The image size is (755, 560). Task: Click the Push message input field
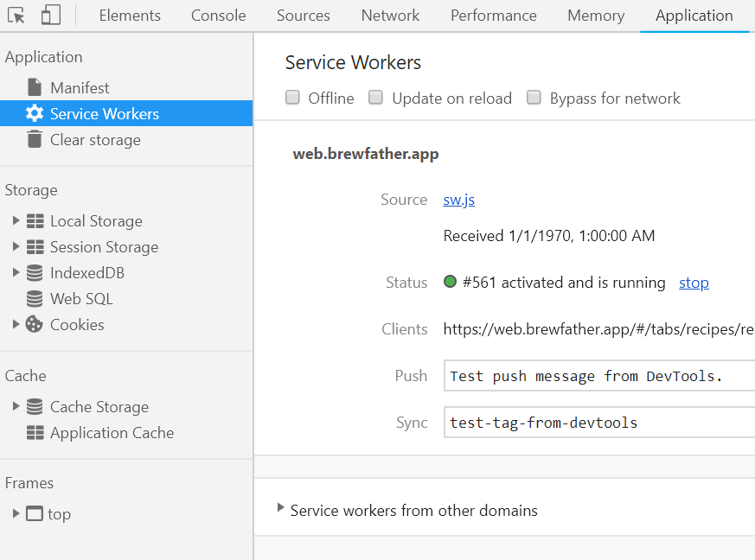coord(599,376)
